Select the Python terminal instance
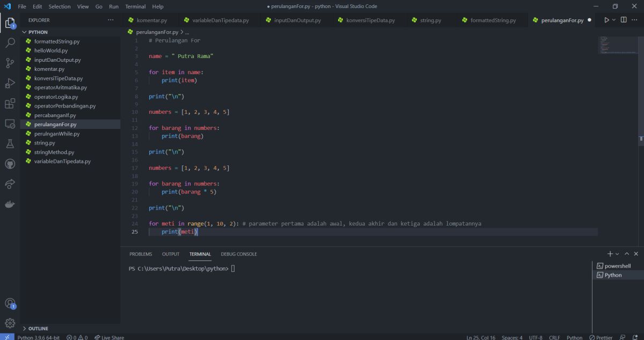Image resolution: width=644 pixels, height=340 pixels. tap(618, 275)
